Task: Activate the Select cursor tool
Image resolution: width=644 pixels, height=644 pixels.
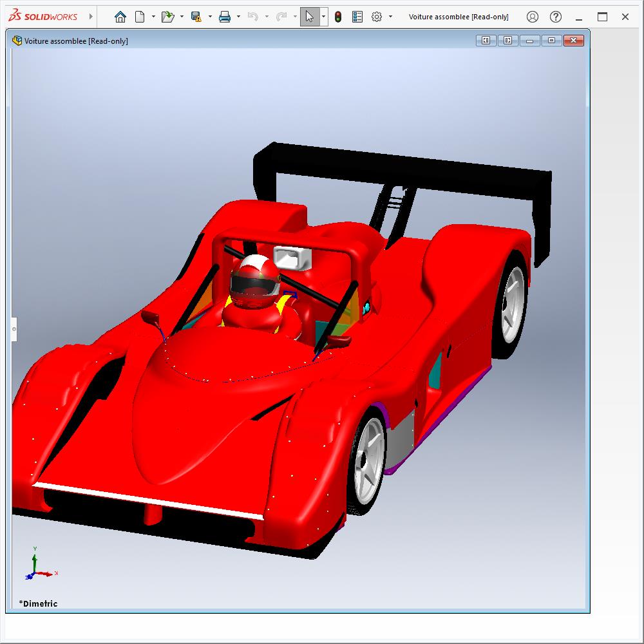Action: pyautogui.click(x=310, y=17)
